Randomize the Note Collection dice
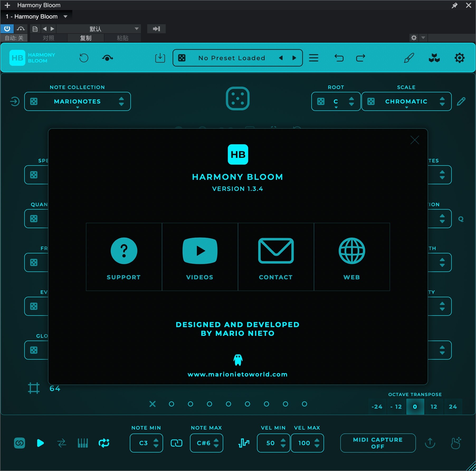476x471 pixels. click(x=34, y=101)
